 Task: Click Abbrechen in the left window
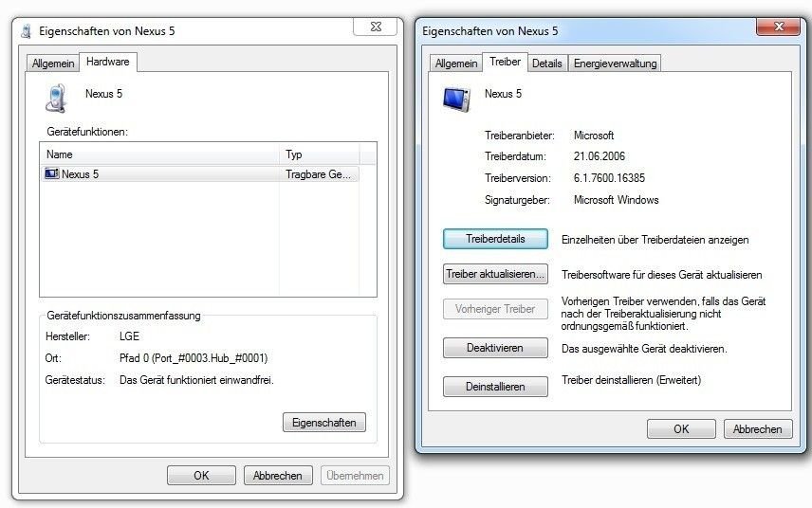278,476
